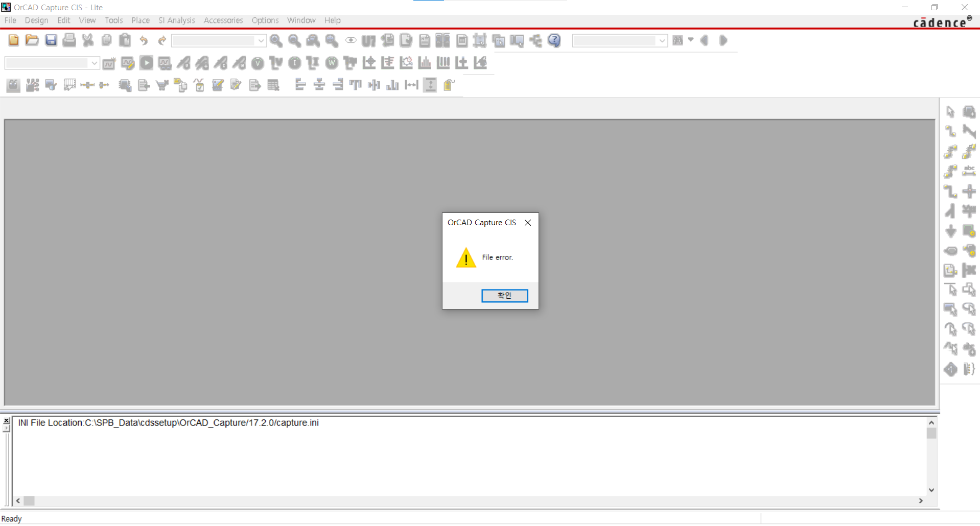Click the Save floppy disk icon
980x526 pixels.
(x=51, y=40)
